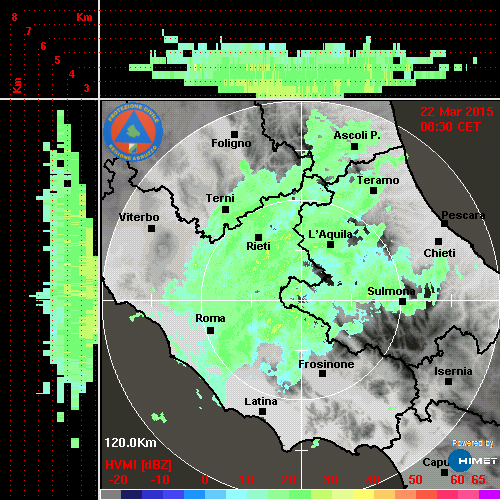Click the Isernia city marker
Viewport: 500px width, 500px height.
coord(449,381)
